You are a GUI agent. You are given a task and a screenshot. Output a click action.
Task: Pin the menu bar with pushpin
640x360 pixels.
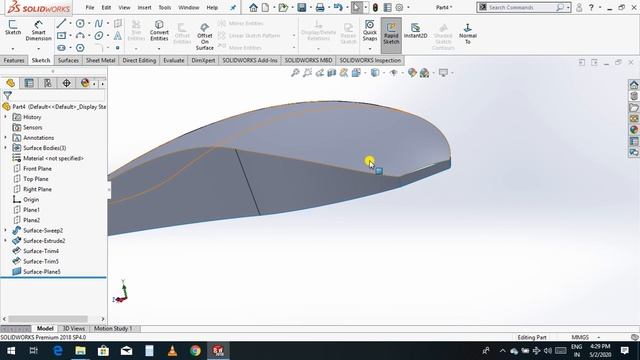(233, 7)
